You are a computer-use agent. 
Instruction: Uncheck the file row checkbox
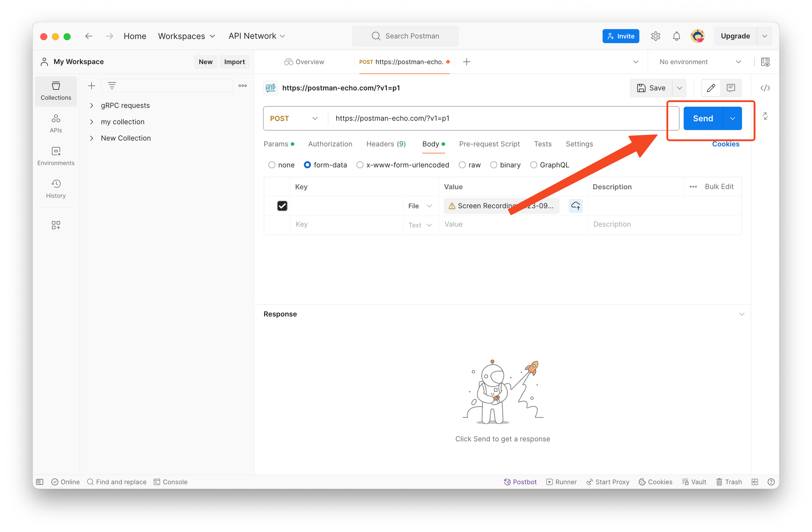pyautogui.click(x=282, y=206)
